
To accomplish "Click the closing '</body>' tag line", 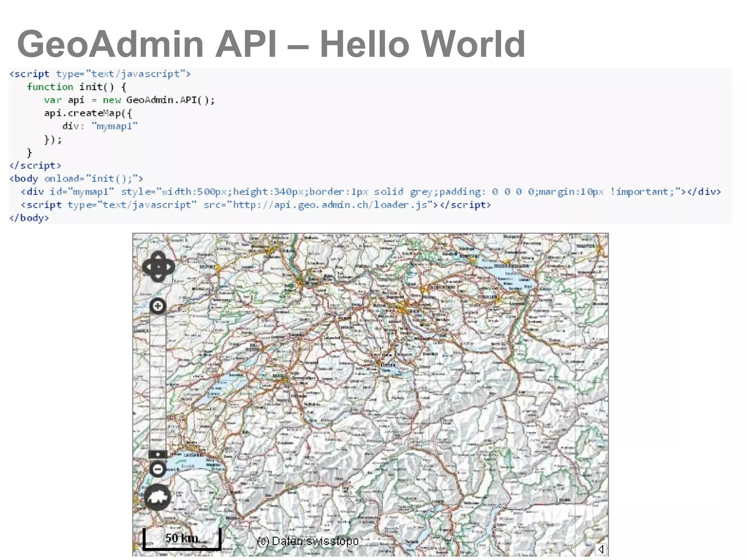I will pyautogui.click(x=29, y=218).
